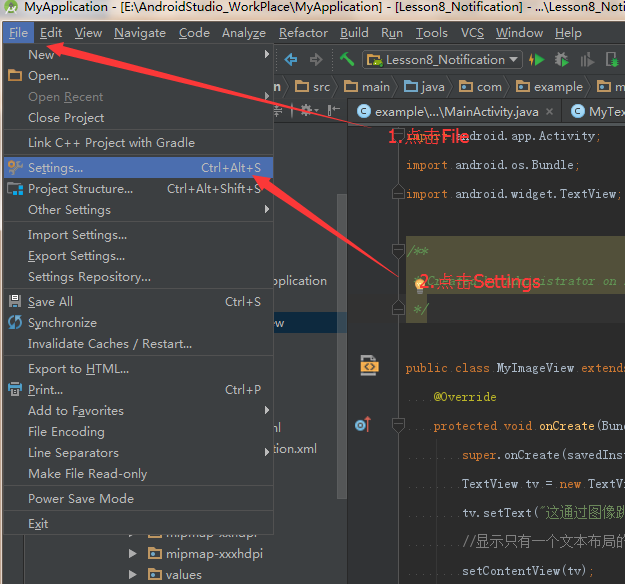This screenshot has height=584, width=625.
Task: Click Invalidate Caches / Restart... entry
Action: click(110, 344)
